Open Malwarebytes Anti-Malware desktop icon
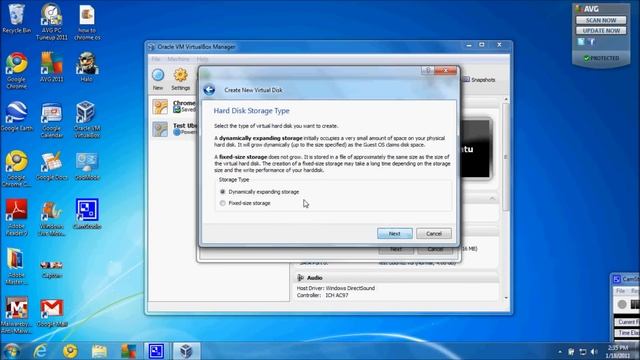This screenshot has width=640, height=360. click(x=16, y=315)
